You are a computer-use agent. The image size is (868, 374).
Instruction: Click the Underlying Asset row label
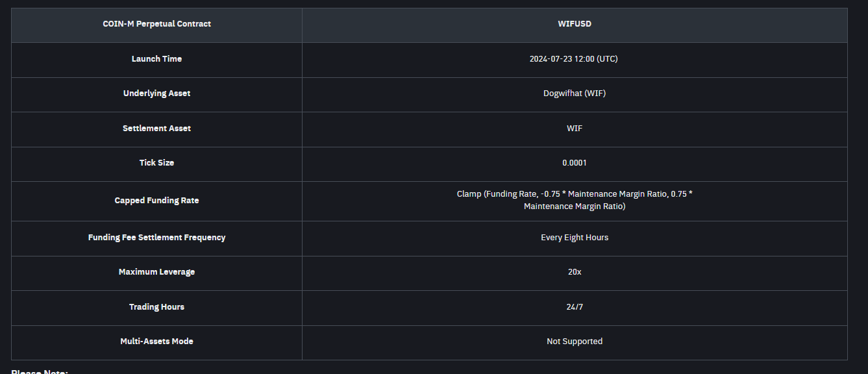tap(156, 93)
